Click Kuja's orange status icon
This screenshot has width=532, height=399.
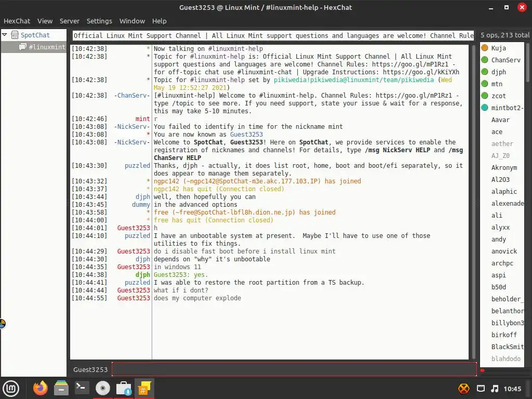click(485, 48)
